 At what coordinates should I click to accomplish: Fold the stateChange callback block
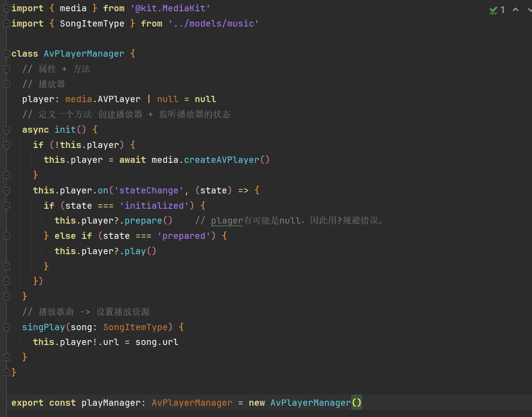point(6,190)
